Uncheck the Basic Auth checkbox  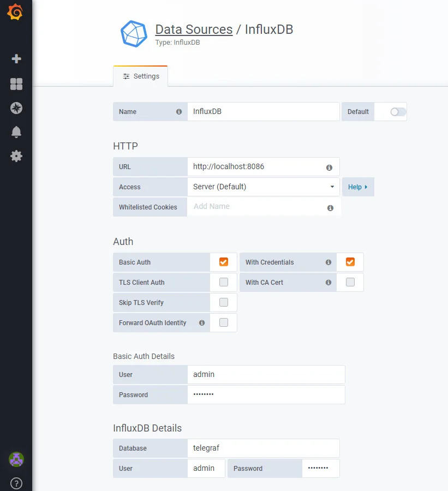[x=224, y=262]
